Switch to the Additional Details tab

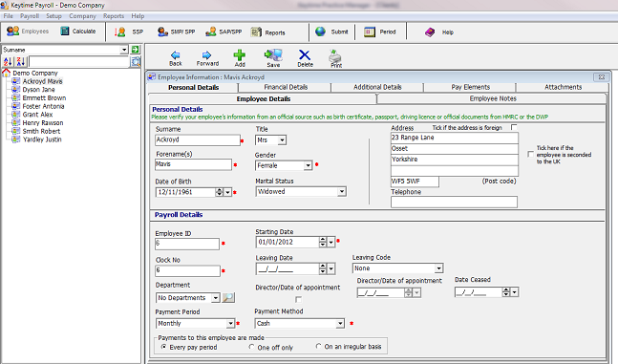(377, 87)
